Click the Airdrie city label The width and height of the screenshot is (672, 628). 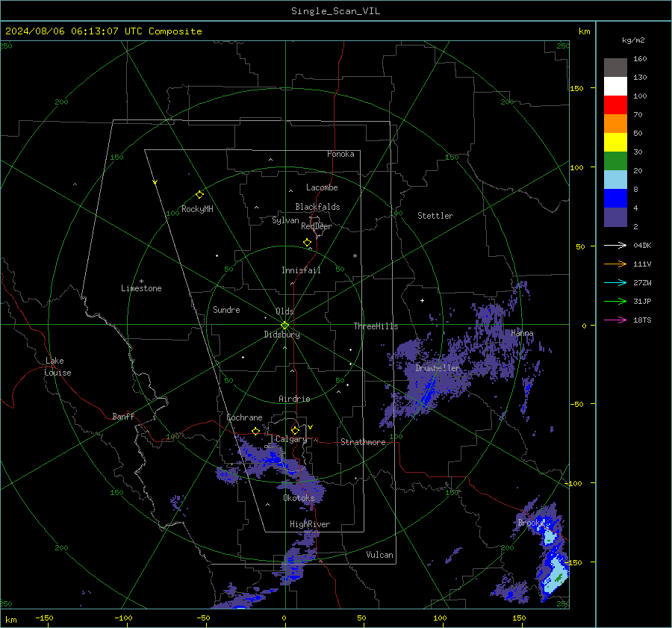294,399
